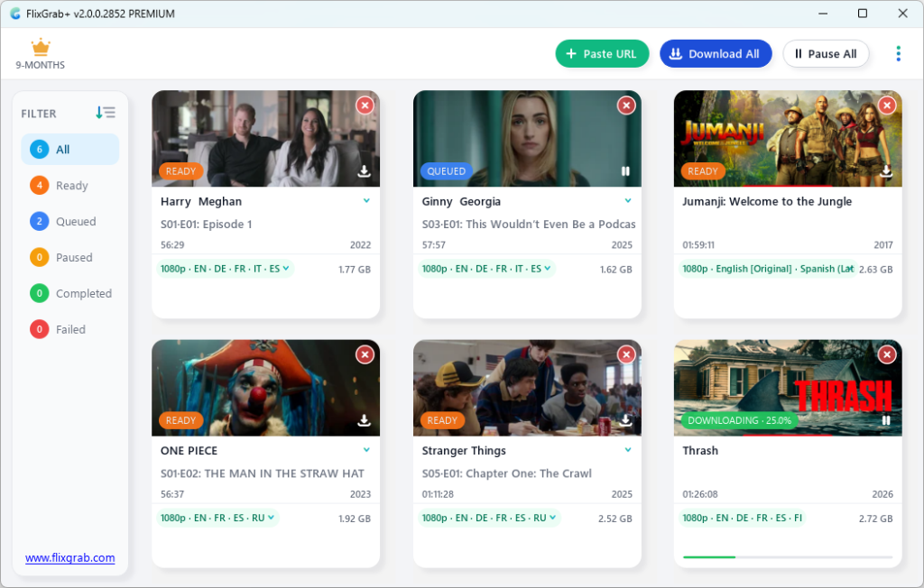The image size is (924, 588).
Task: Pause the Thrash download in progress
Action: point(886,420)
